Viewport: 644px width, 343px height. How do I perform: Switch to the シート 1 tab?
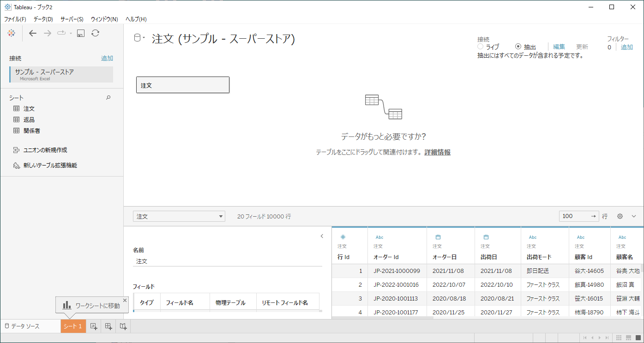tap(73, 326)
